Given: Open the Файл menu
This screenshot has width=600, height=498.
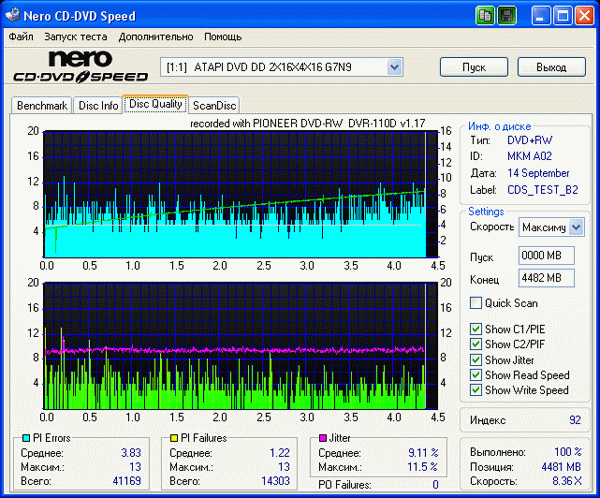Looking at the screenshot, I should tap(21, 37).
